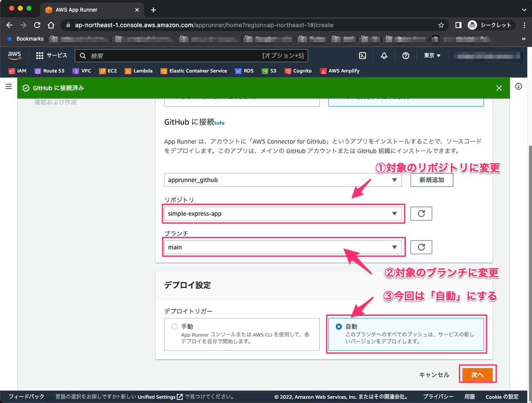Click the 確認および作成 step text
This screenshot has height=403, width=532.
(56, 102)
